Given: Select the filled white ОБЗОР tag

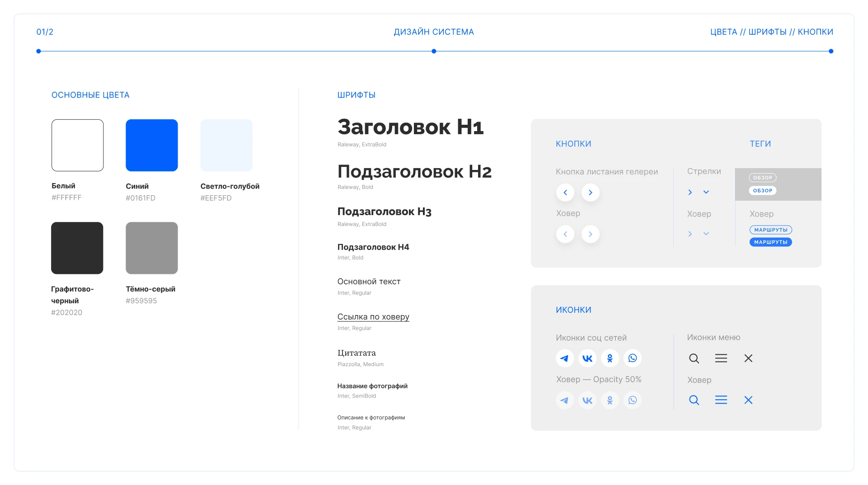Looking at the screenshot, I should pyautogui.click(x=762, y=191).
